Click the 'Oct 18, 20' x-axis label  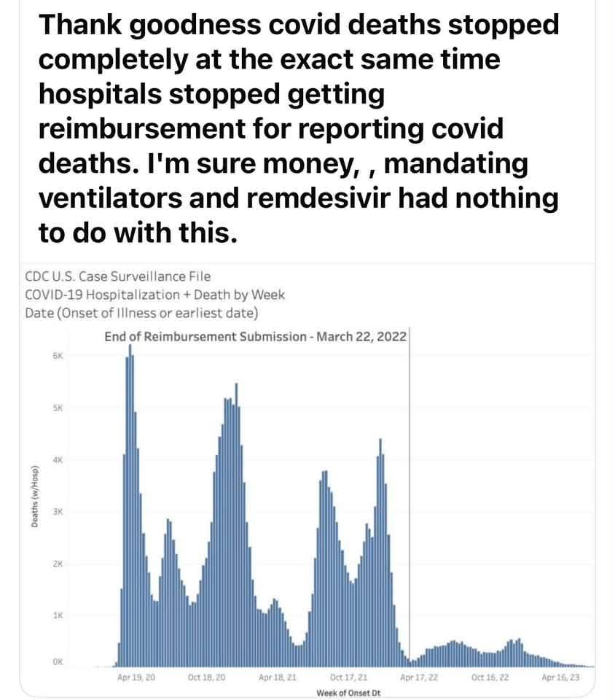[206, 677]
